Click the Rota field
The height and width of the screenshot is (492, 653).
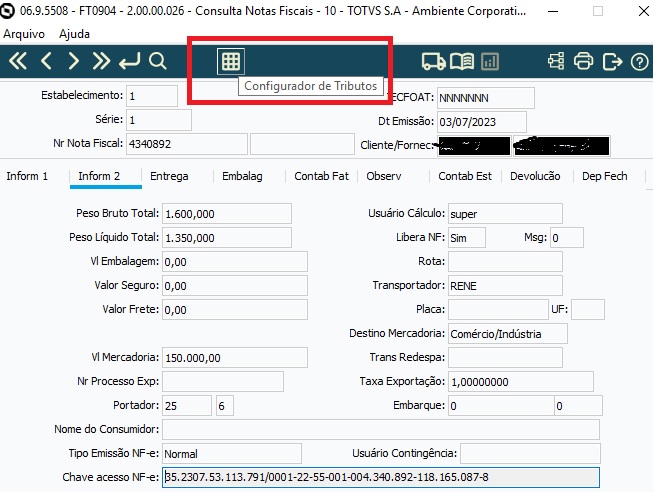pyautogui.click(x=505, y=262)
